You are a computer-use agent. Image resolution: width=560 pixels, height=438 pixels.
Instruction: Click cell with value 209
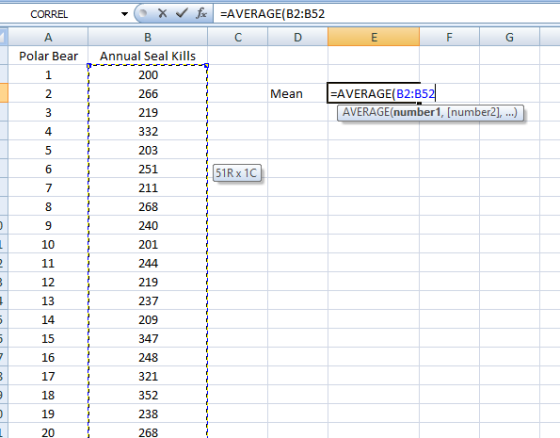(148, 320)
